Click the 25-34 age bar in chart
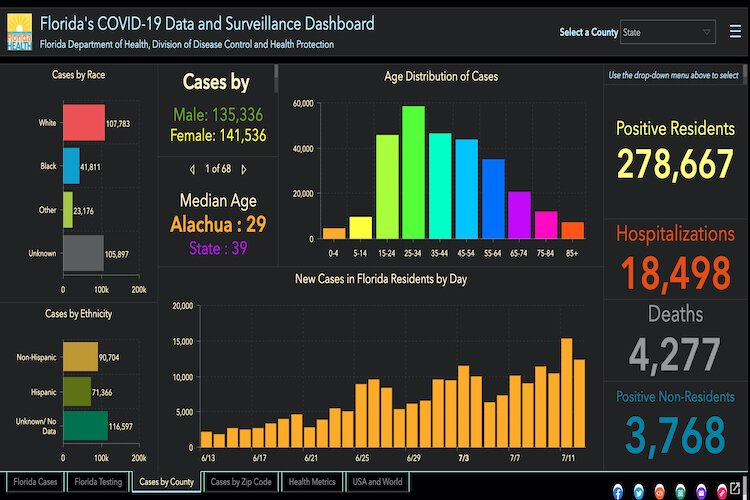The width and height of the screenshot is (750, 500). pyautogui.click(x=413, y=172)
